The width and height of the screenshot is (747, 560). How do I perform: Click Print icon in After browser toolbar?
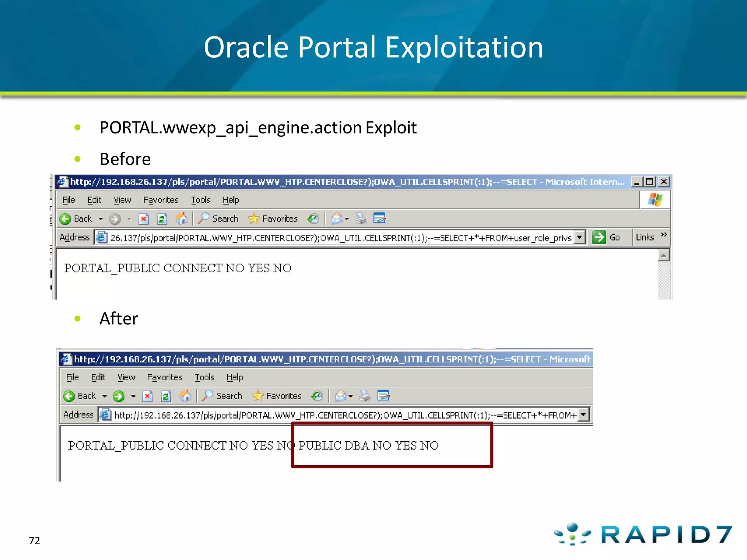click(365, 396)
